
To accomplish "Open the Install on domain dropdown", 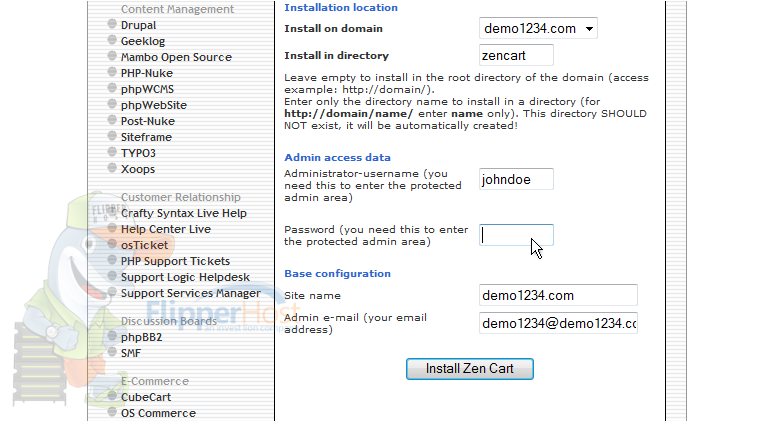I will coord(538,28).
